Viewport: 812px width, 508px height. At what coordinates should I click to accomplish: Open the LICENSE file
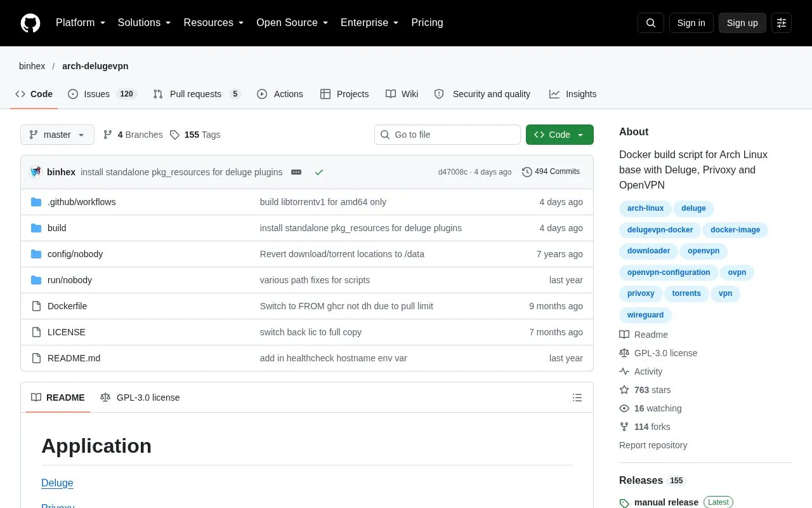67,332
